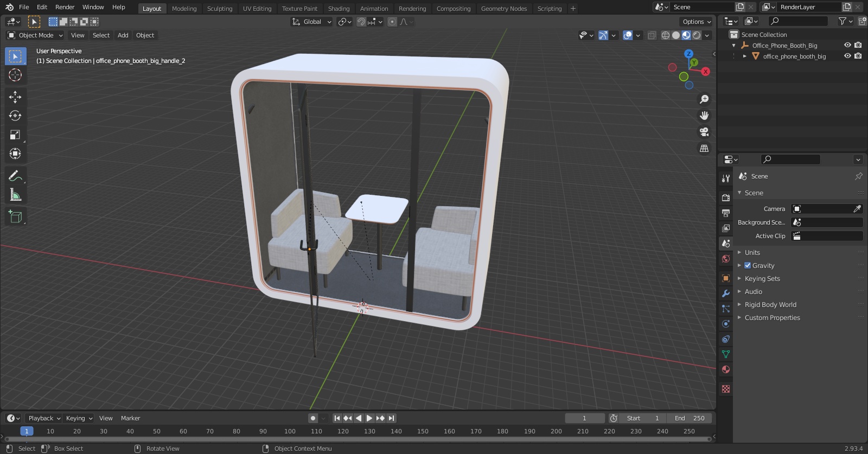868x454 pixels.
Task: Activate the Move tool
Action: 15,97
